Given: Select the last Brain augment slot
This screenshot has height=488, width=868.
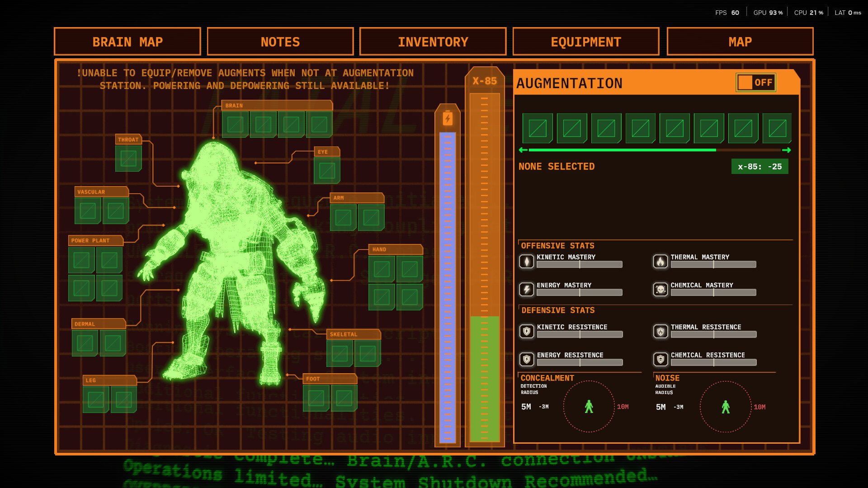Looking at the screenshot, I should [x=319, y=124].
